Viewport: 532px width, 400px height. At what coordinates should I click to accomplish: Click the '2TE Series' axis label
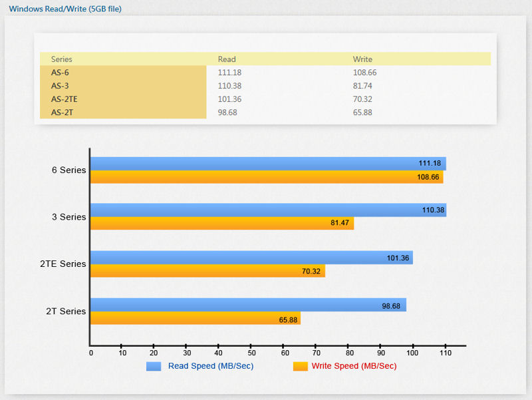click(x=63, y=264)
